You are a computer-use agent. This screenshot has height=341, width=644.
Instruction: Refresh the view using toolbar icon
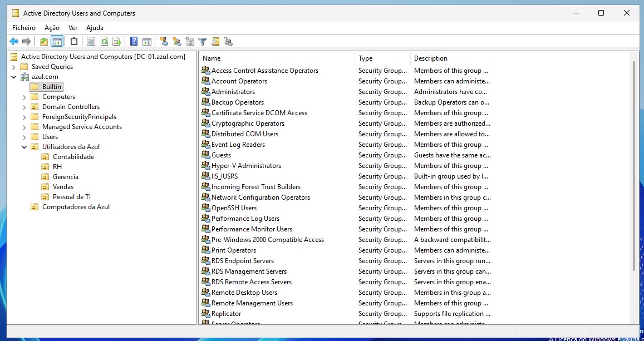click(104, 42)
